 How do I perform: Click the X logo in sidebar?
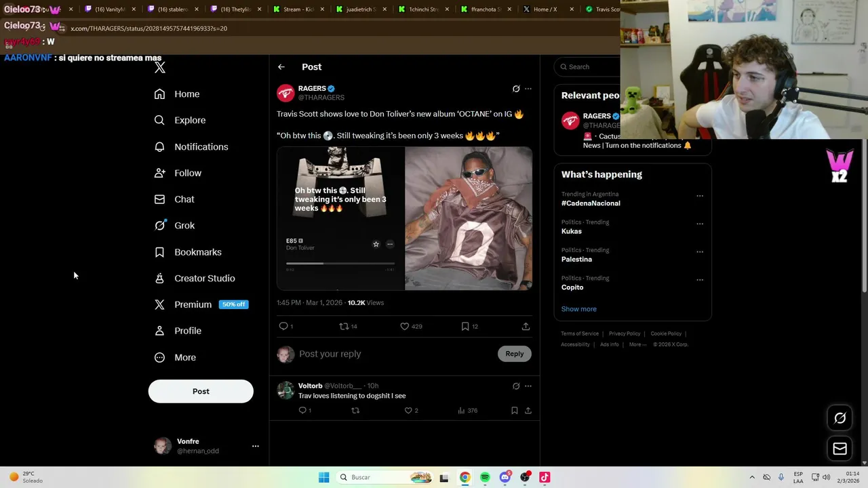159,67
